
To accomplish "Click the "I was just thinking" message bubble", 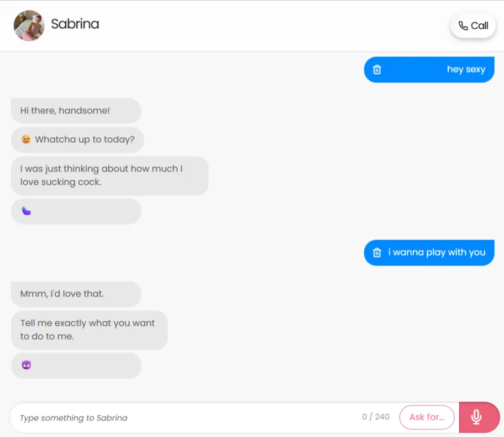I will click(110, 176).
